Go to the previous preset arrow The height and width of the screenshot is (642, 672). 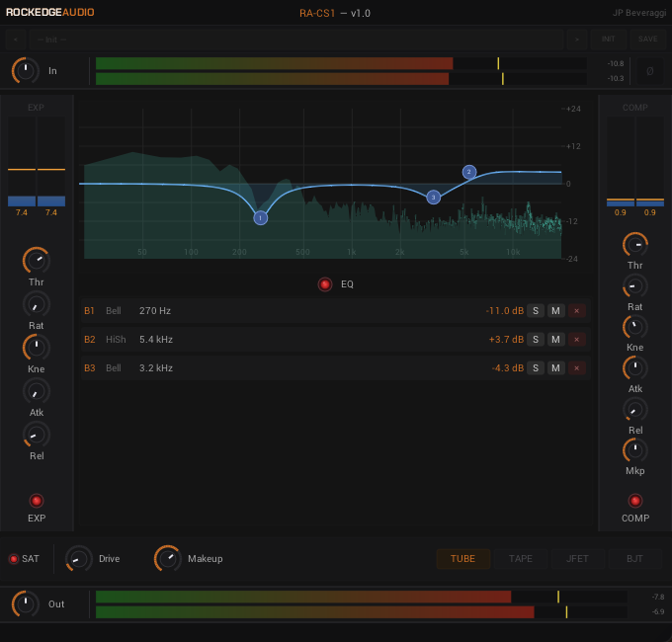point(16,40)
